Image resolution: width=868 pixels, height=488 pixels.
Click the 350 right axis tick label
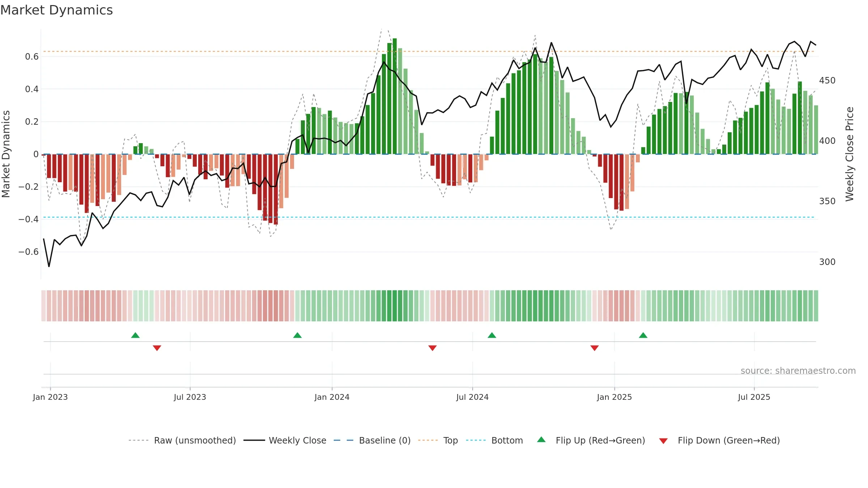click(827, 201)
